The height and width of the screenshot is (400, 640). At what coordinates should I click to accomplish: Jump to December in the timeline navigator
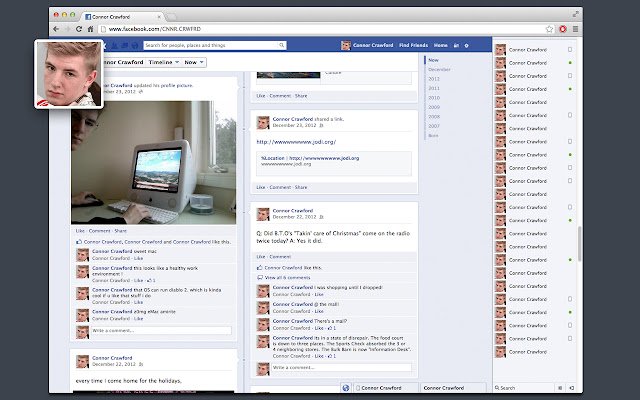pyautogui.click(x=439, y=69)
